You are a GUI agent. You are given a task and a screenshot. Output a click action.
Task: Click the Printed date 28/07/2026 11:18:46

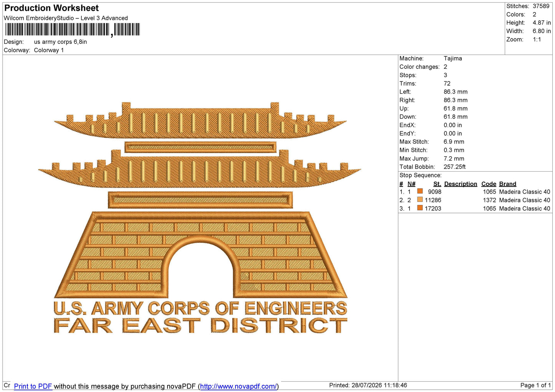368,385
